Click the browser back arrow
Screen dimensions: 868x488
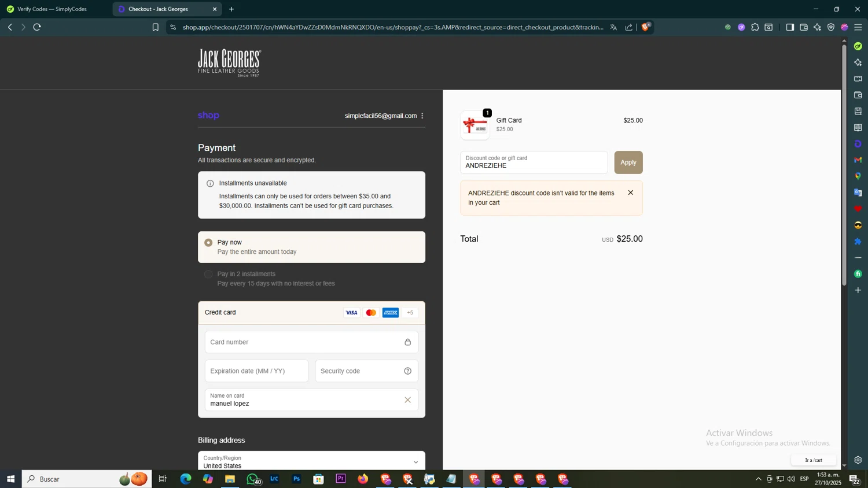coord(10,27)
